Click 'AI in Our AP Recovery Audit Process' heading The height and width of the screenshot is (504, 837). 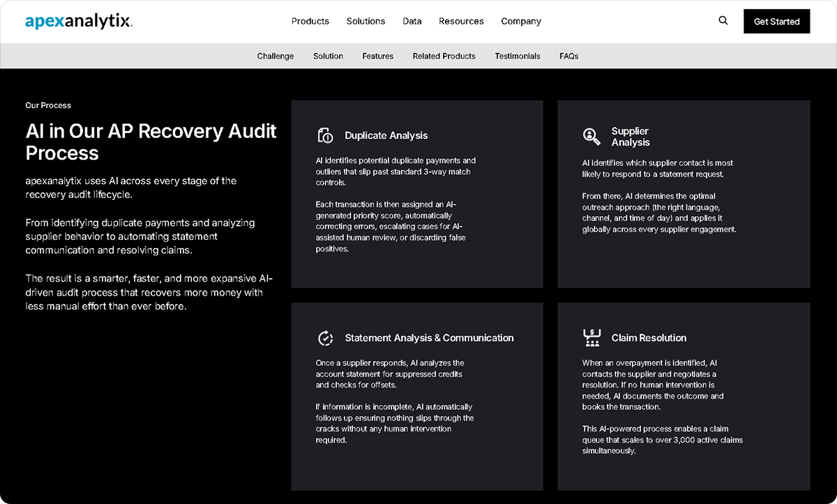[151, 142]
